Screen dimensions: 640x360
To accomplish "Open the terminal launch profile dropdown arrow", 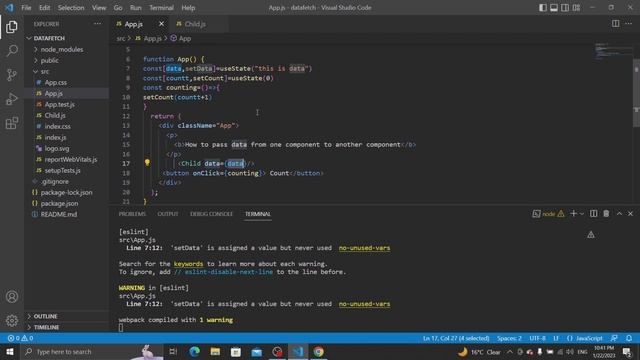I will pyautogui.click(x=582, y=213).
